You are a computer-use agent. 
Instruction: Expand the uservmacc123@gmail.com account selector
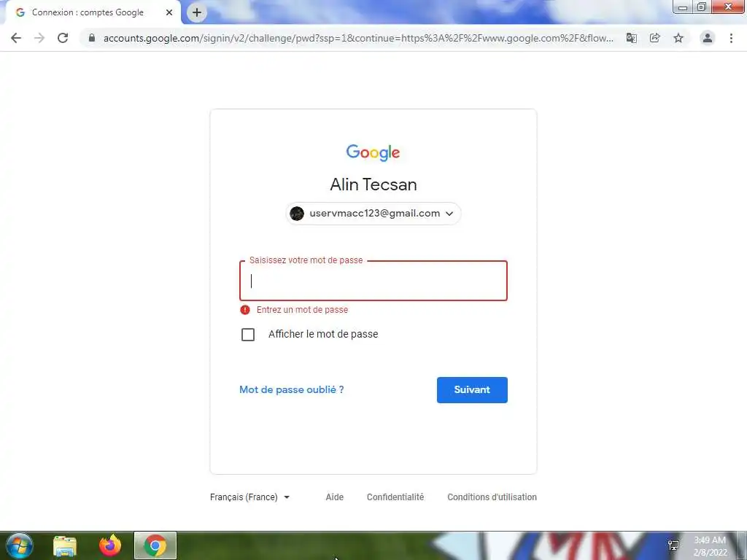[373, 214]
